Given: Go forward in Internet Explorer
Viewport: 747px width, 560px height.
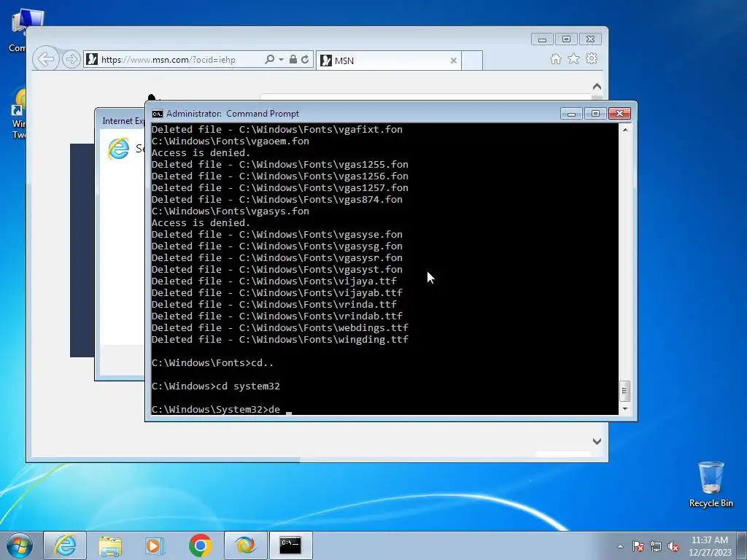Looking at the screenshot, I should (x=71, y=60).
